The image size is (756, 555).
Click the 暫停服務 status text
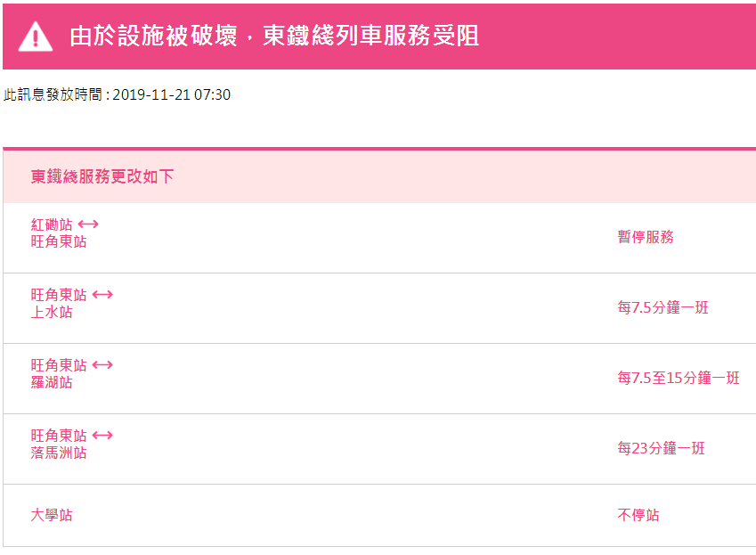[646, 237]
